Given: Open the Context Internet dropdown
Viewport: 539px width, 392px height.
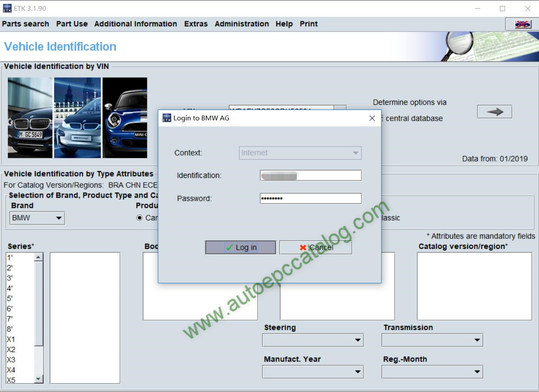Looking at the screenshot, I should click(x=300, y=153).
